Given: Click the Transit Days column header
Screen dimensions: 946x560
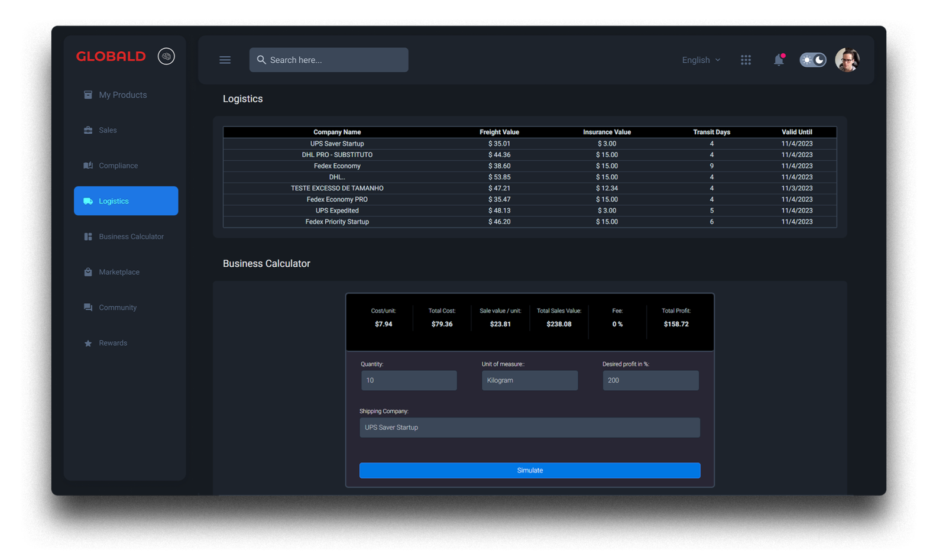Looking at the screenshot, I should pos(711,132).
